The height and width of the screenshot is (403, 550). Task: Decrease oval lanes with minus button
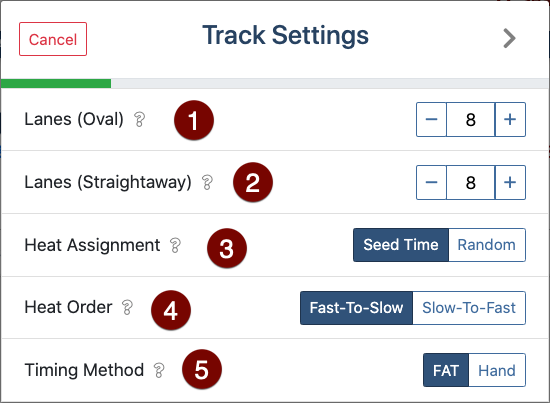(431, 120)
